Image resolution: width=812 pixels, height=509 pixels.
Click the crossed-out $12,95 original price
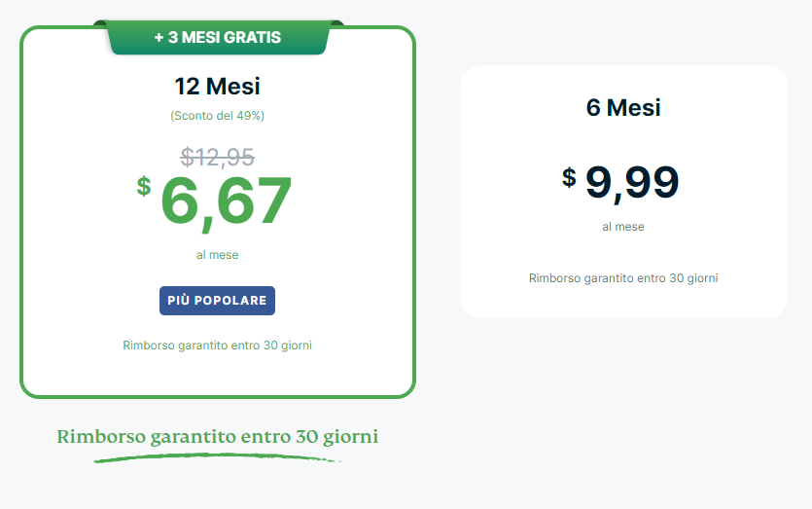[218, 156]
